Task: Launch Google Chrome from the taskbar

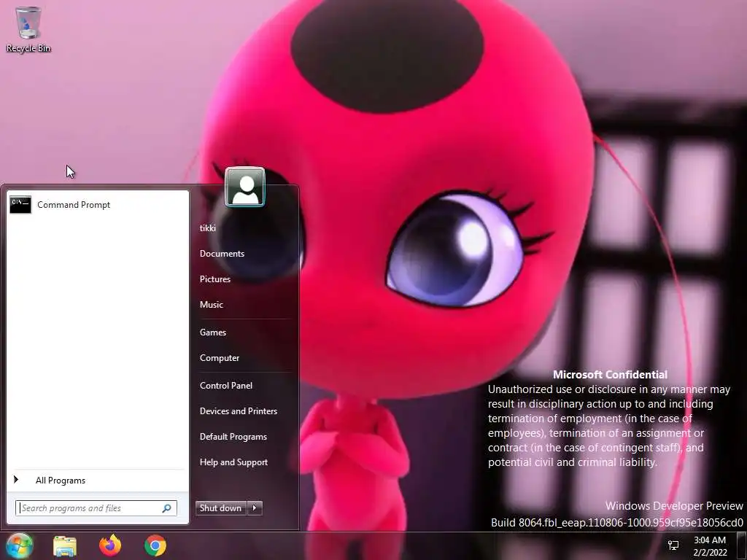Action: pyautogui.click(x=155, y=545)
